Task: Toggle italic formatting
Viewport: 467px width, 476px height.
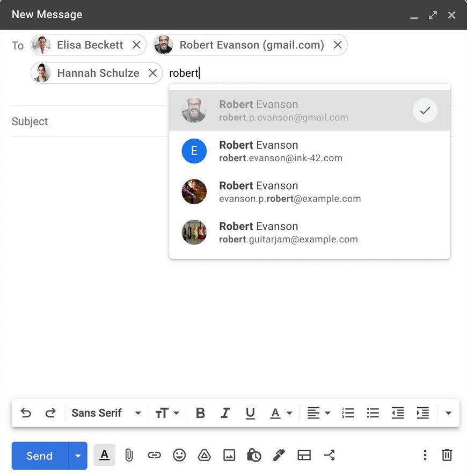Action: click(x=225, y=413)
